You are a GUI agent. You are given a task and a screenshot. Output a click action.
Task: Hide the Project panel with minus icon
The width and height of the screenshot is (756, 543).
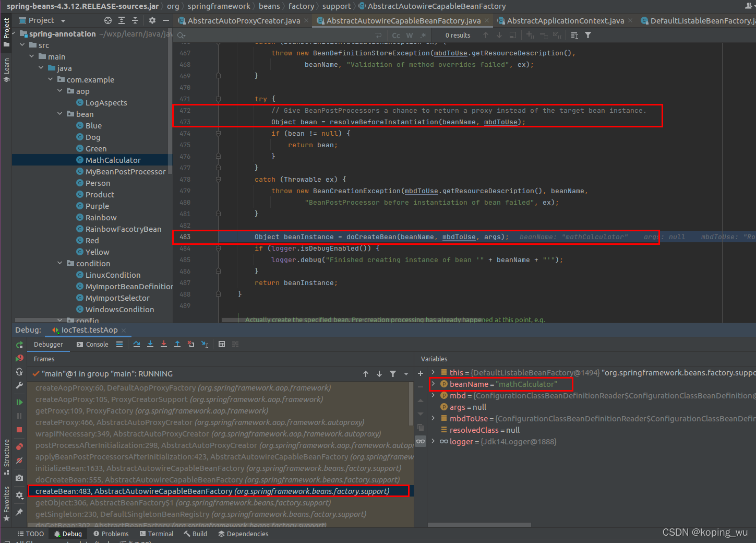point(166,20)
